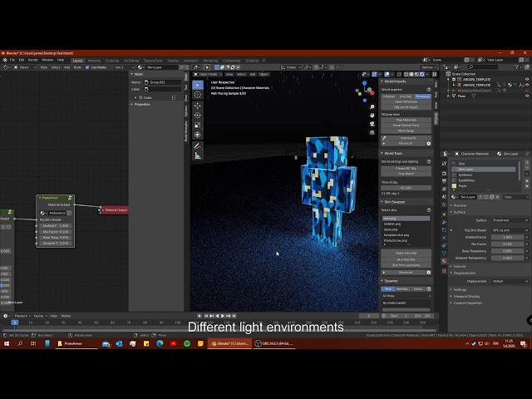The image size is (532, 399).
Task: Pick the Scale tool in viewport
Action: click(198, 126)
